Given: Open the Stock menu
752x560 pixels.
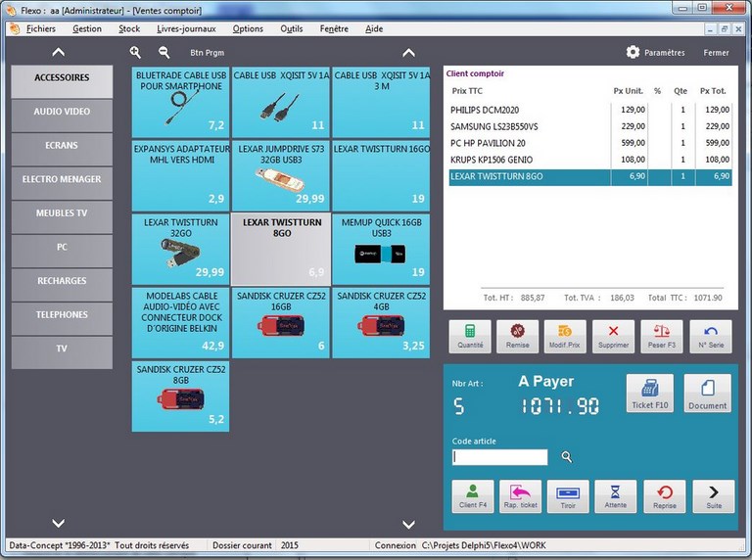Looking at the screenshot, I should click(x=129, y=28).
